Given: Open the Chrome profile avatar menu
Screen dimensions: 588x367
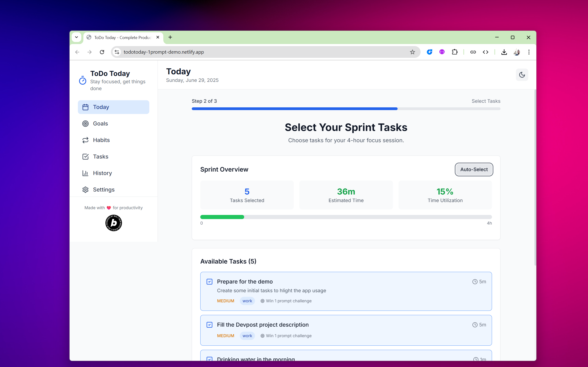Looking at the screenshot, I should tap(517, 52).
